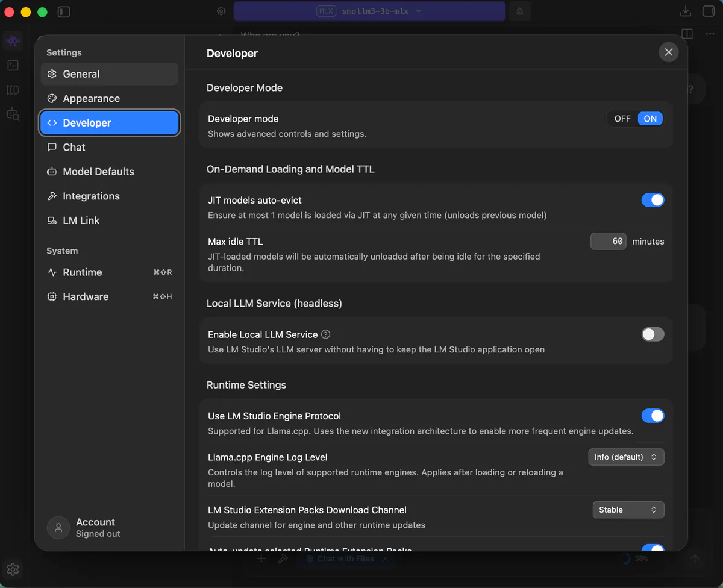Open the chat header three-dots menu
723x588 pixels.
pos(710,34)
